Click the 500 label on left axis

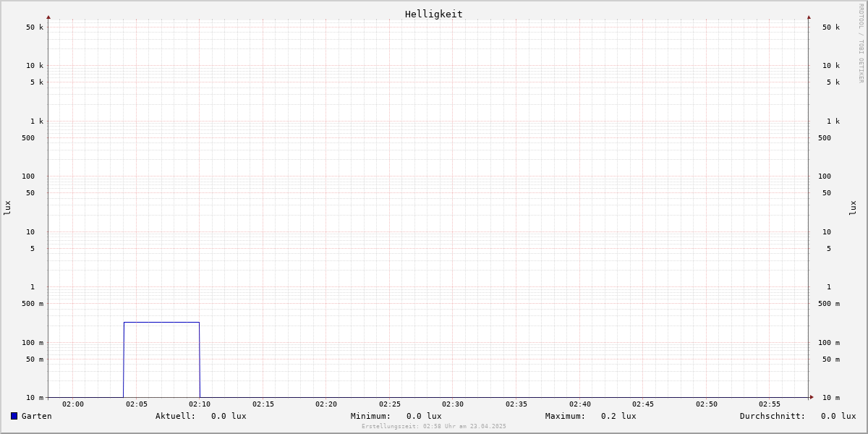click(28, 138)
